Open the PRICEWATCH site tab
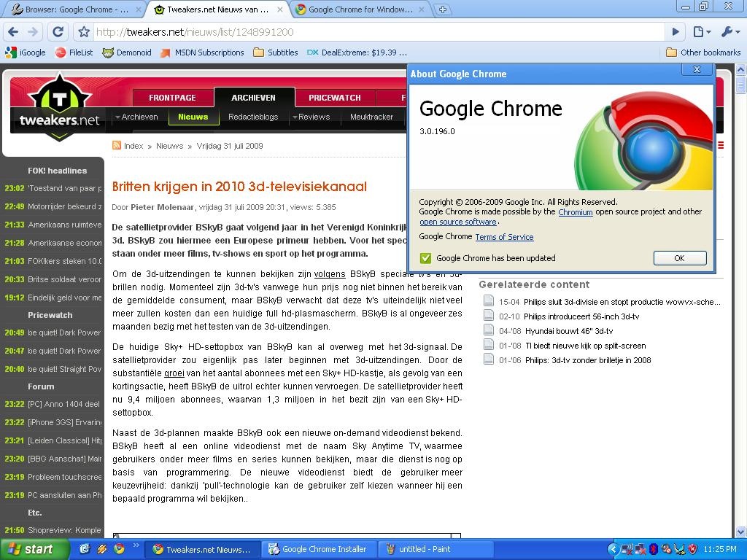The height and width of the screenshot is (560, 747). 334,98
